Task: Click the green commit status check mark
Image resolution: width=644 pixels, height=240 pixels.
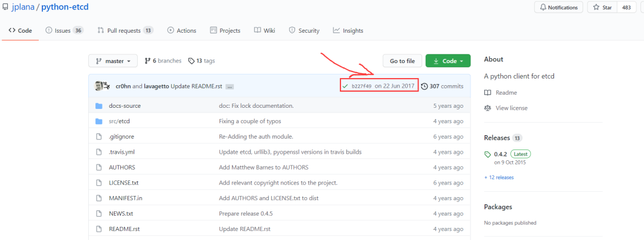Action: point(345,86)
